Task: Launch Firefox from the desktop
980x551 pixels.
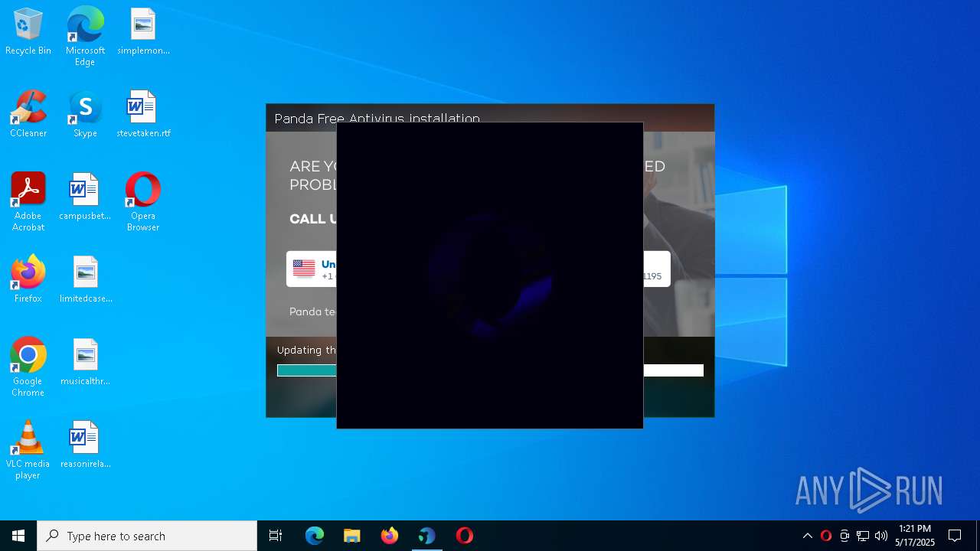Action: pyautogui.click(x=28, y=280)
